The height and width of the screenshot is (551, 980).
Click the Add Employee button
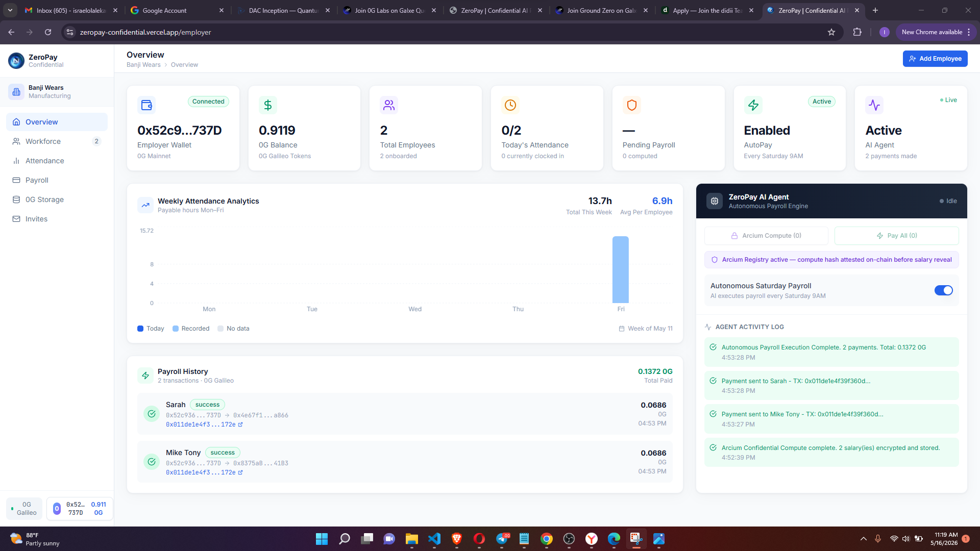(x=935, y=59)
